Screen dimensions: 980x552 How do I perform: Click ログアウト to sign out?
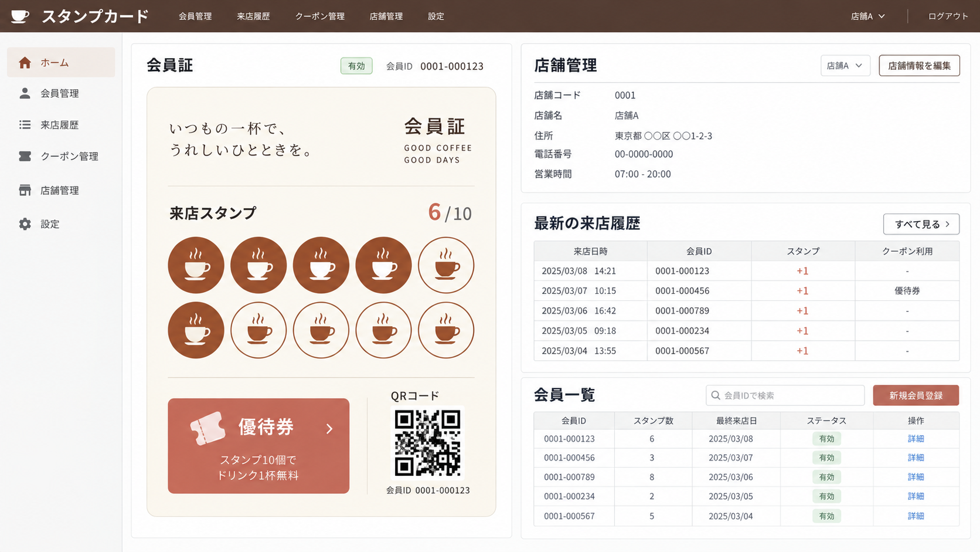click(948, 16)
